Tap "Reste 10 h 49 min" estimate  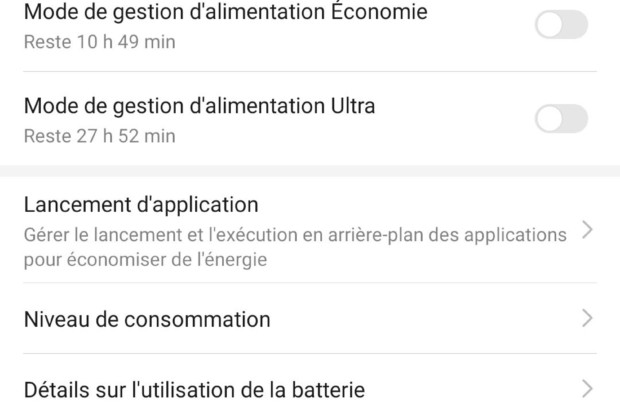pyautogui.click(x=99, y=44)
